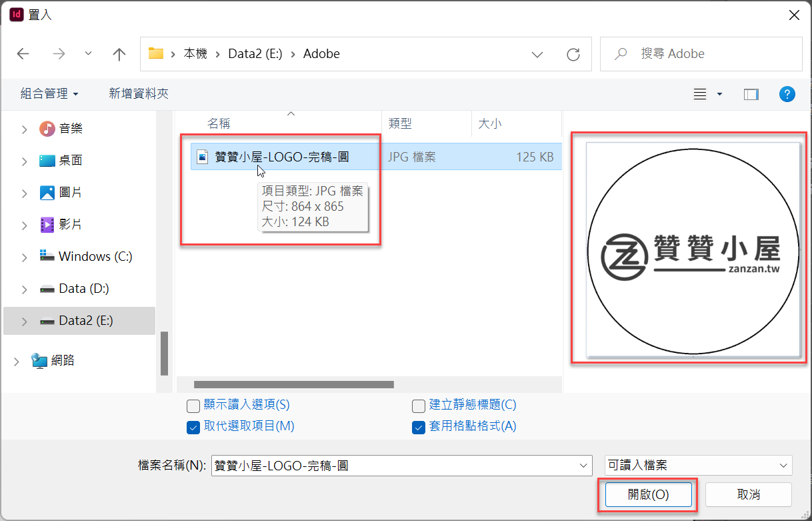Select file 贊贊小屋-LOGO-完稿-圓
Viewport: 812px width, 521px height.
(282, 157)
